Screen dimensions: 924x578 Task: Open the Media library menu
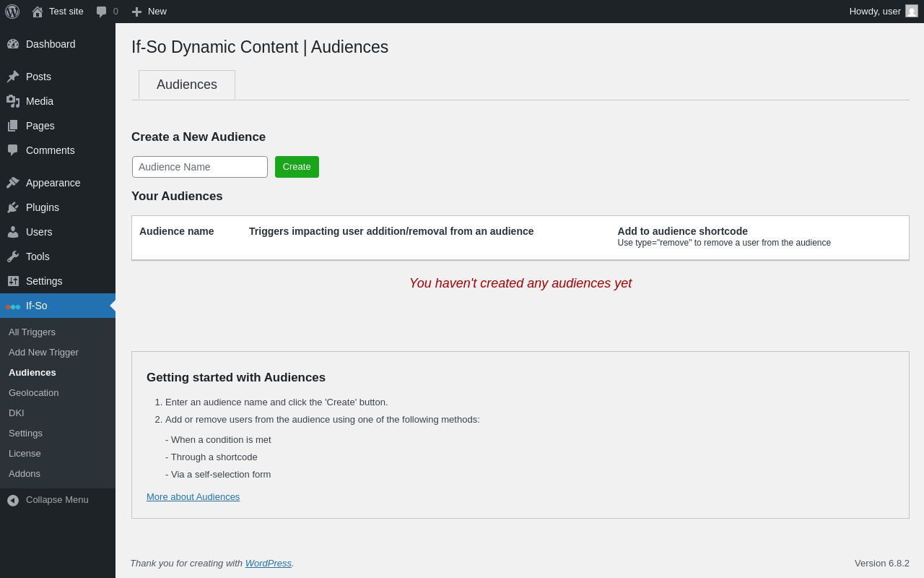pyautogui.click(x=58, y=101)
